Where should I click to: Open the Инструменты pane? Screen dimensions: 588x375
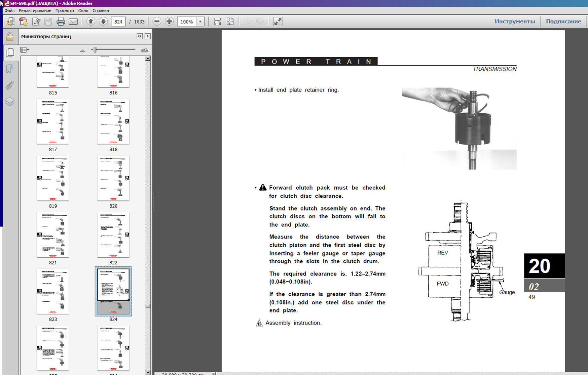514,22
